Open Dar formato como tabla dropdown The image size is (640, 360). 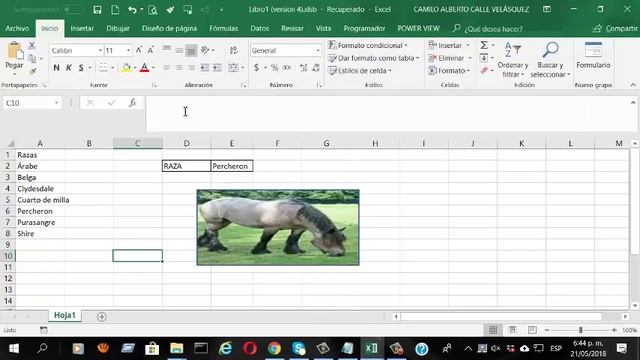tap(374, 58)
